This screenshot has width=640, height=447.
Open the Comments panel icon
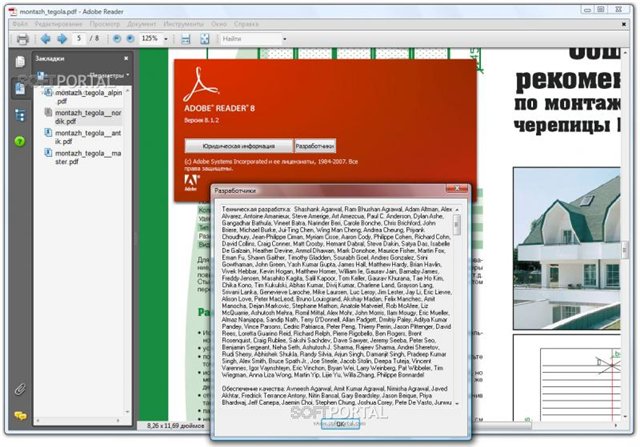point(20,416)
